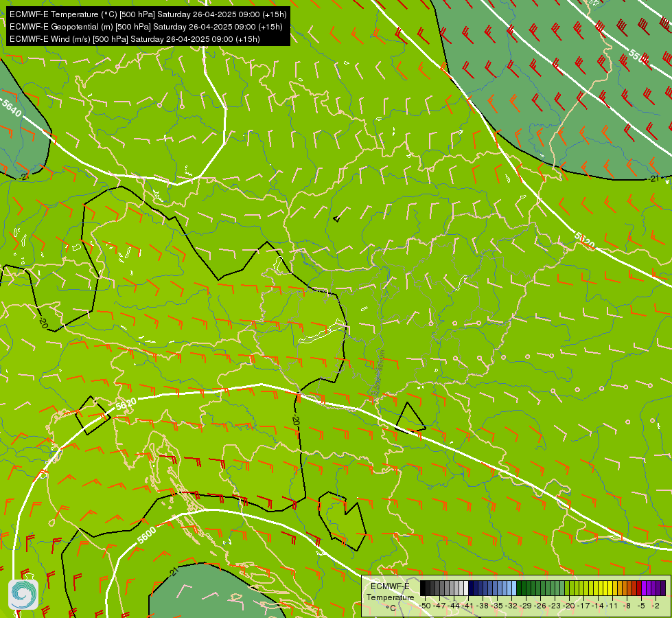672x618 pixels.
Task: Select the ECMWF-E Wind title line
Action: (x=135, y=39)
